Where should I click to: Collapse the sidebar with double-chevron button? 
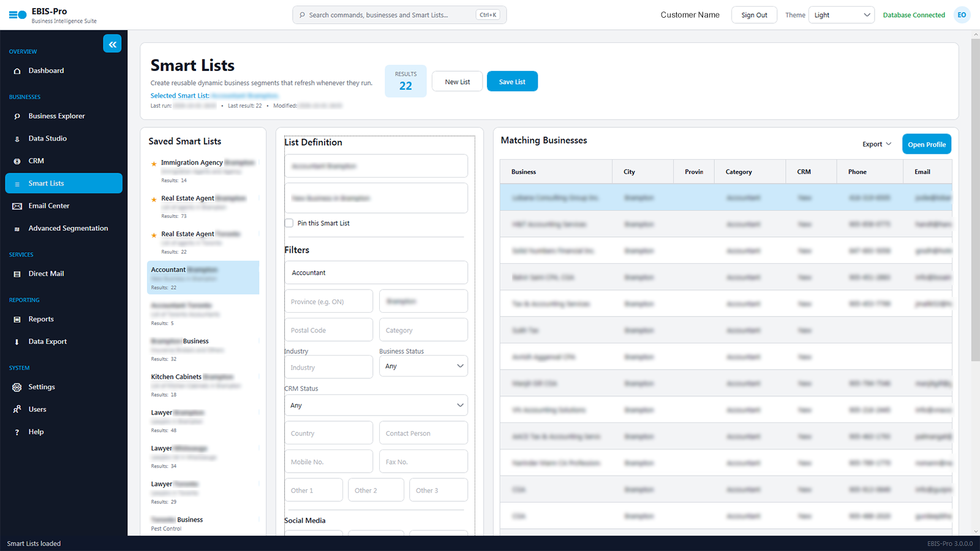point(112,44)
